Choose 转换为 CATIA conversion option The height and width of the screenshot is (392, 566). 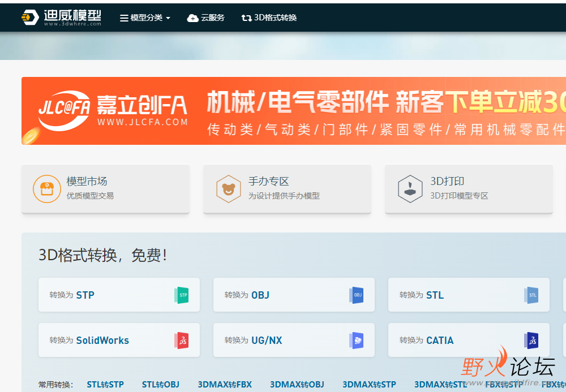point(469,340)
